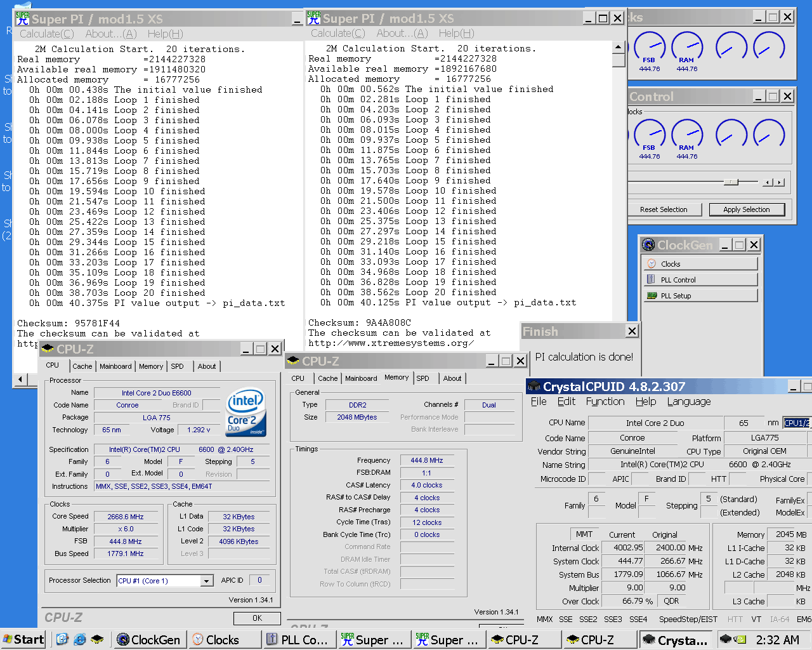This screenshot has width=812, height=650.
Task: Click the chip icon in the title bar of the CPU-Z Timings window
Action: [292, 361]
